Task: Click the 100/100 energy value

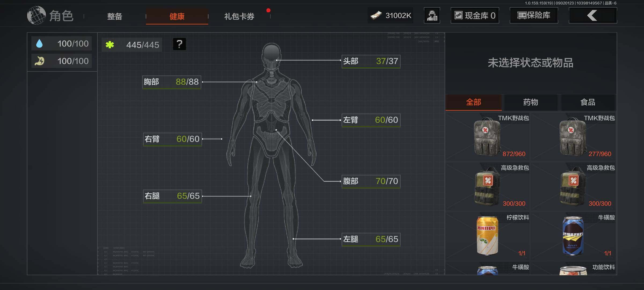Action: [73, 61]
